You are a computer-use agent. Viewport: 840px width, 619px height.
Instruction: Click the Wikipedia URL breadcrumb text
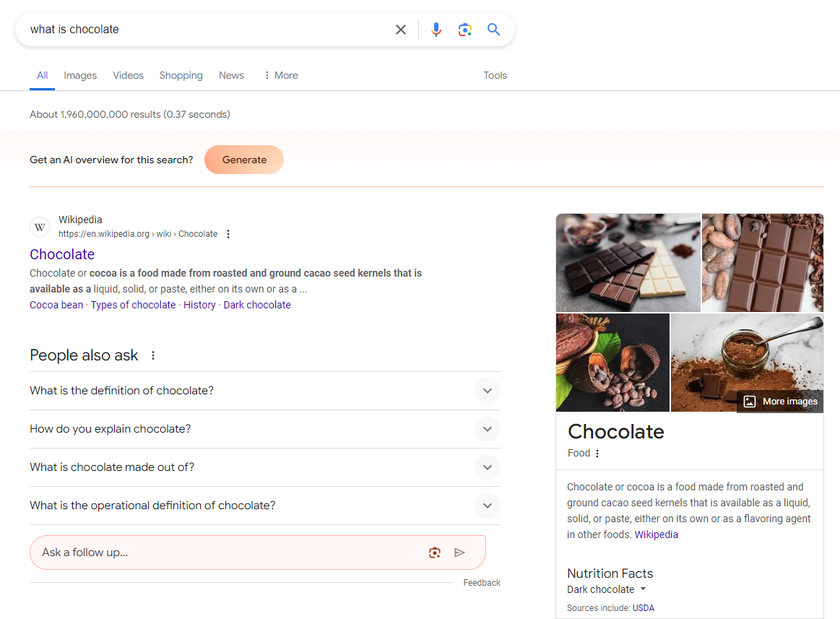[138, 234]
